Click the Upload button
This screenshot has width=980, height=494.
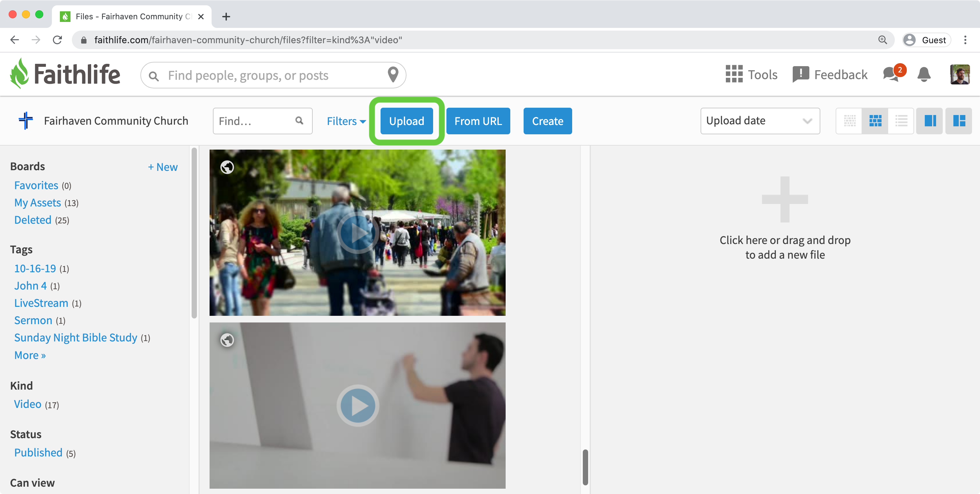(x=406, y=121)
